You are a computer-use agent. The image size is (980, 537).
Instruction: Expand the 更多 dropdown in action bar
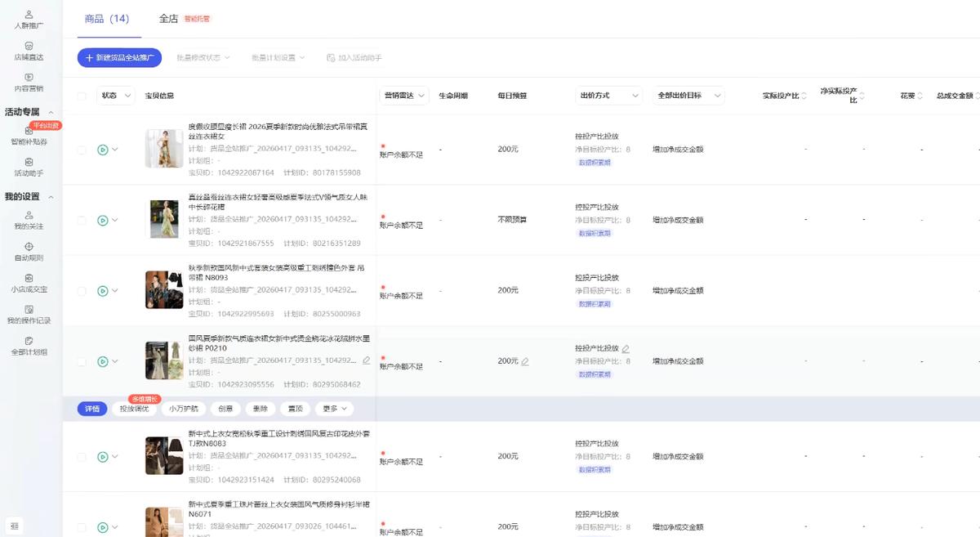(335, 409)
